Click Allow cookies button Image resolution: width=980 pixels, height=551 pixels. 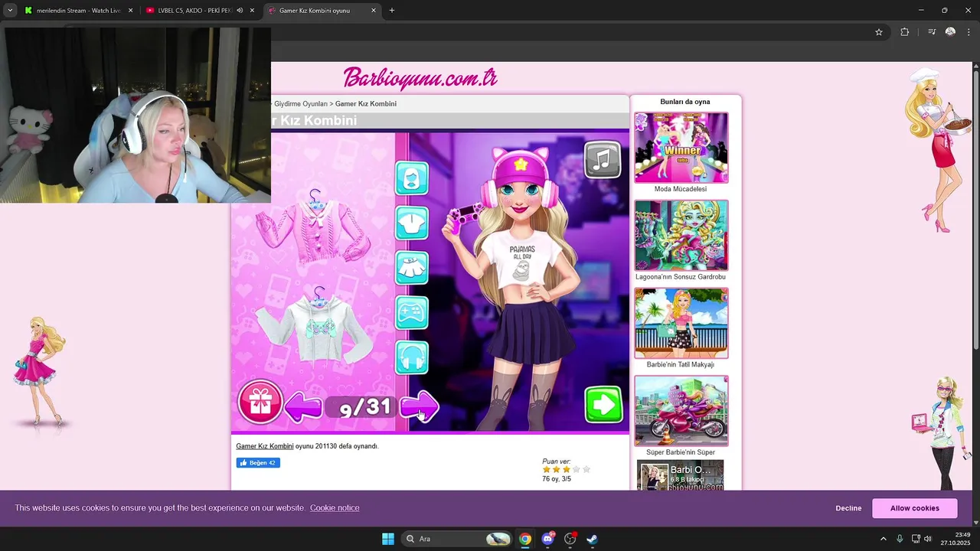coord(914,508)
